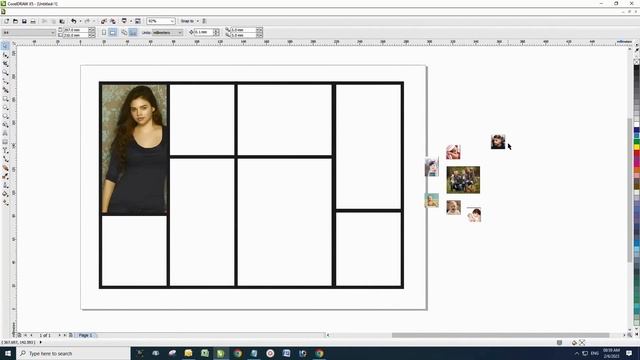Expand the Undo history arrow
640x360 pixels.
tap(80, 21)
